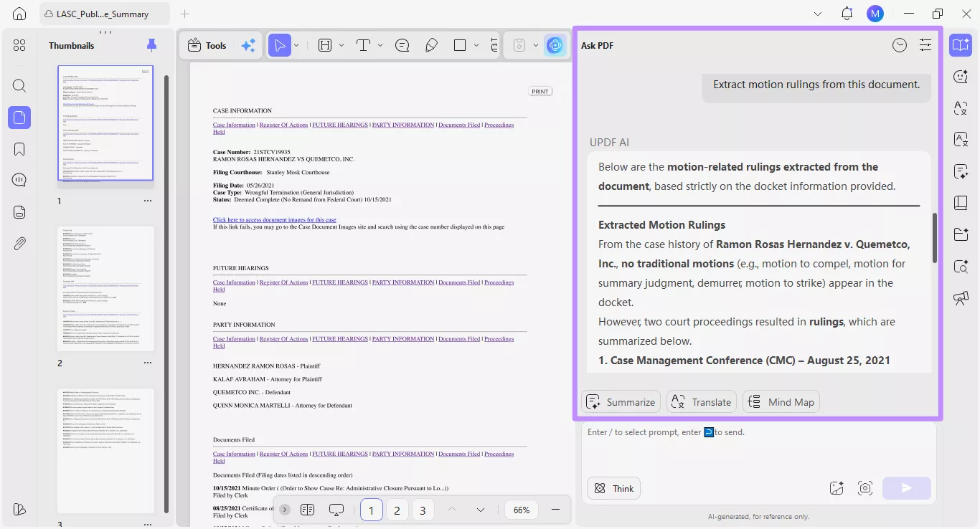Pin the Thumbnails panel
980x529 pixels.
pos(151,45)
